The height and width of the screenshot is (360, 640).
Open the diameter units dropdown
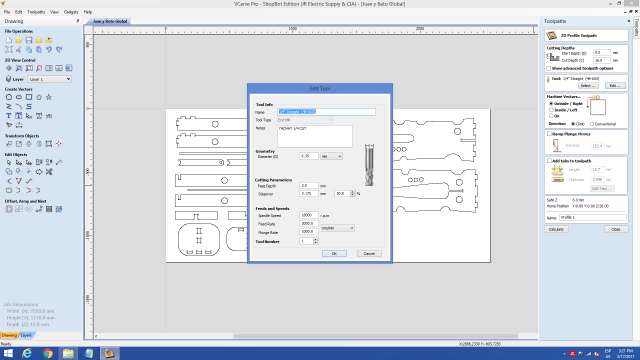coord(331,156)
